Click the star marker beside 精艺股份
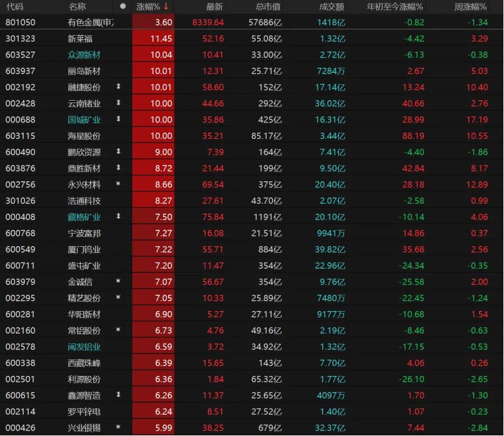 coord(118,297)
